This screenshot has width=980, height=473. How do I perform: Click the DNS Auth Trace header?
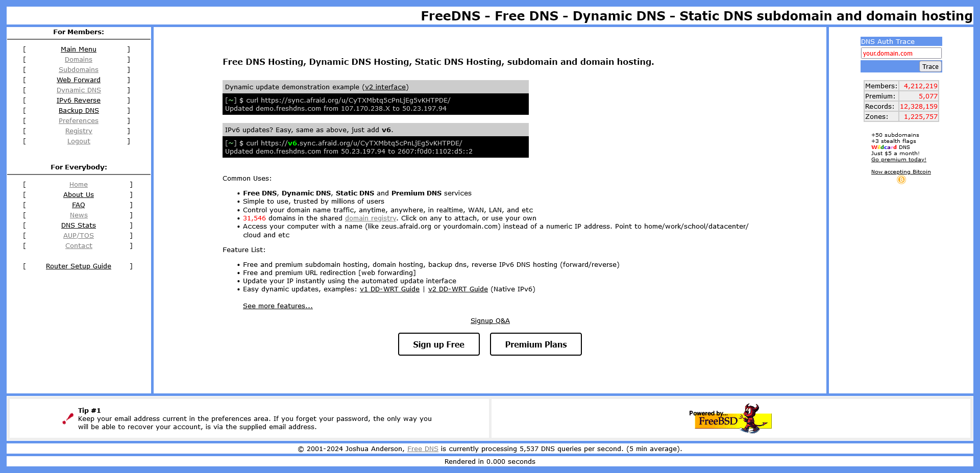tap(901, 42)
